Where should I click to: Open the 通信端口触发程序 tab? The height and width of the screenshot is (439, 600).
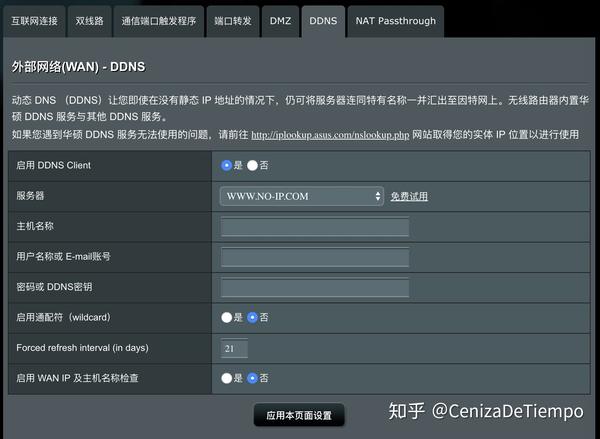(158, 21)
